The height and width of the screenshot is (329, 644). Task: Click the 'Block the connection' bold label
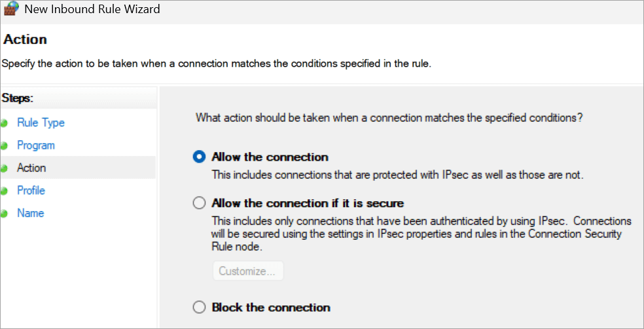click(x=271, y=307)
